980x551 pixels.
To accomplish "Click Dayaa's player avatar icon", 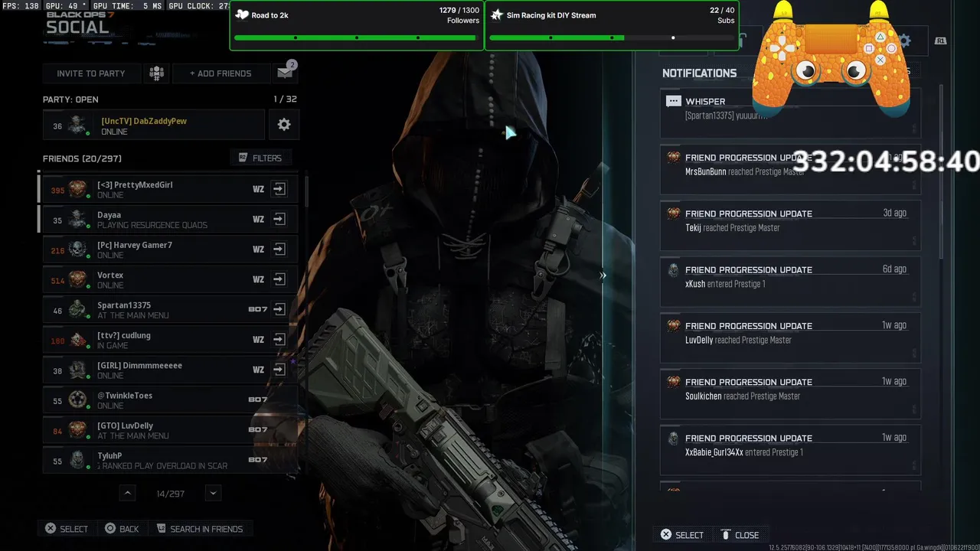I will (x=77, y=219).
